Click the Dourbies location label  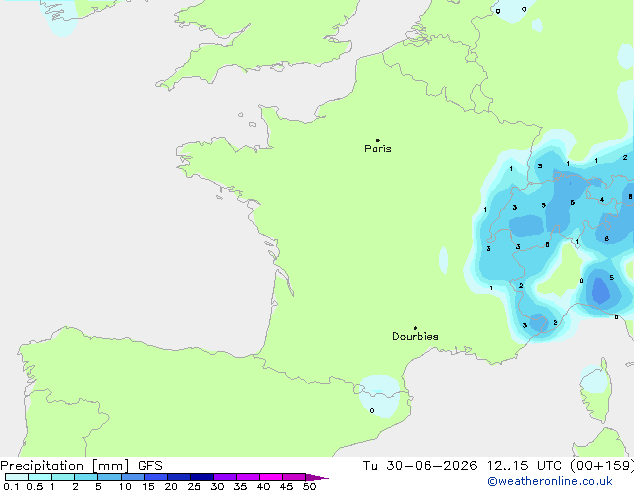pyautogui.click(x=415, y=336)
